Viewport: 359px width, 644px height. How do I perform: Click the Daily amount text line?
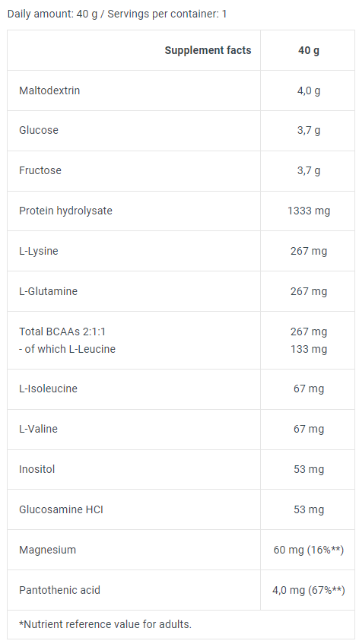[x=116, y=14]
